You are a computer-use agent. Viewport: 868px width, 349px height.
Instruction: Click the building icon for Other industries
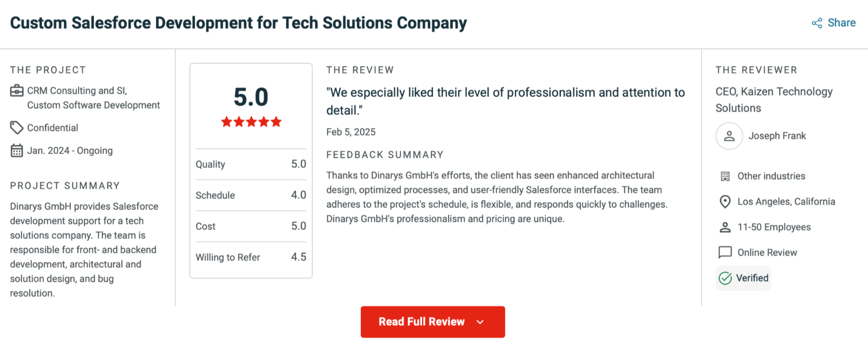click(725, 176)
